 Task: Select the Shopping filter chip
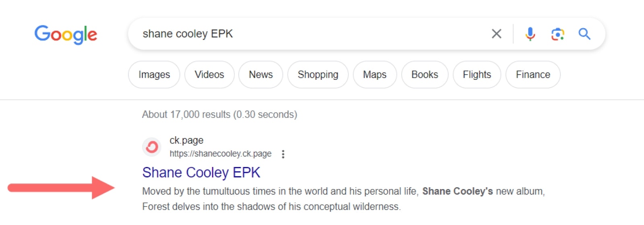(318, 75)
